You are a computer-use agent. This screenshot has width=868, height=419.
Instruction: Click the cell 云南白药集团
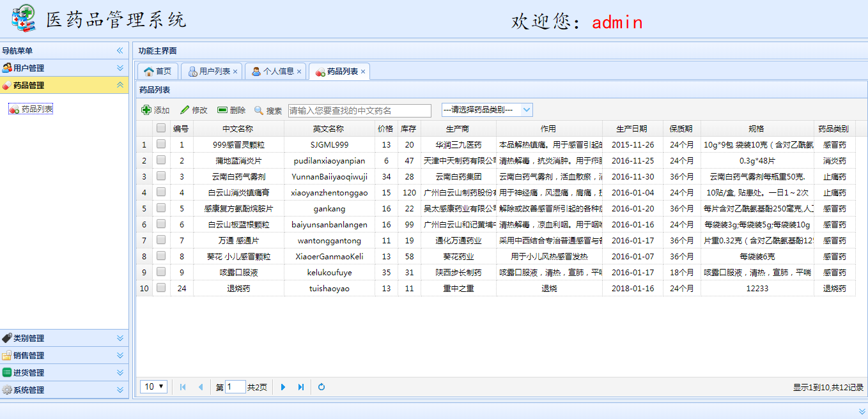coord(458,176)
